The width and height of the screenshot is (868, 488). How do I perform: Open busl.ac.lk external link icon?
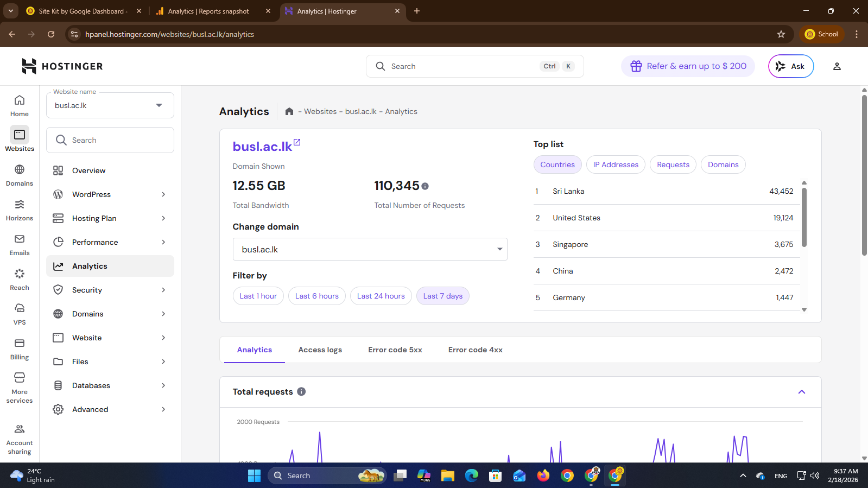(297, 143)
